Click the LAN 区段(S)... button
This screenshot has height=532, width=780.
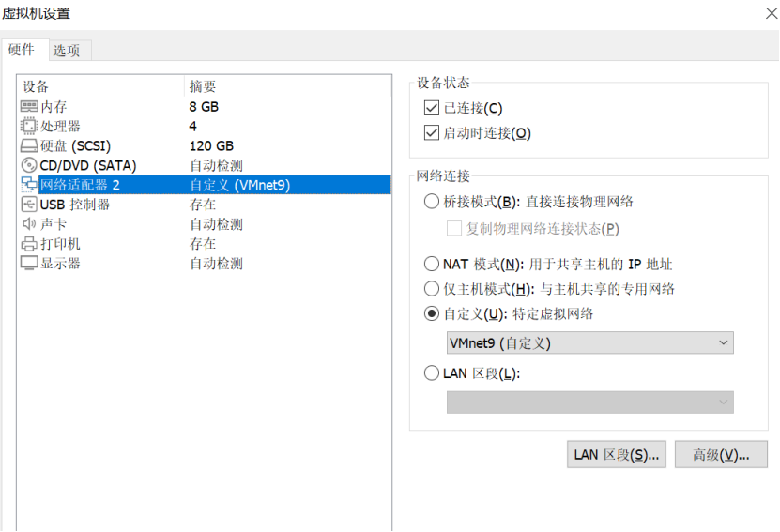click(617, 455)
